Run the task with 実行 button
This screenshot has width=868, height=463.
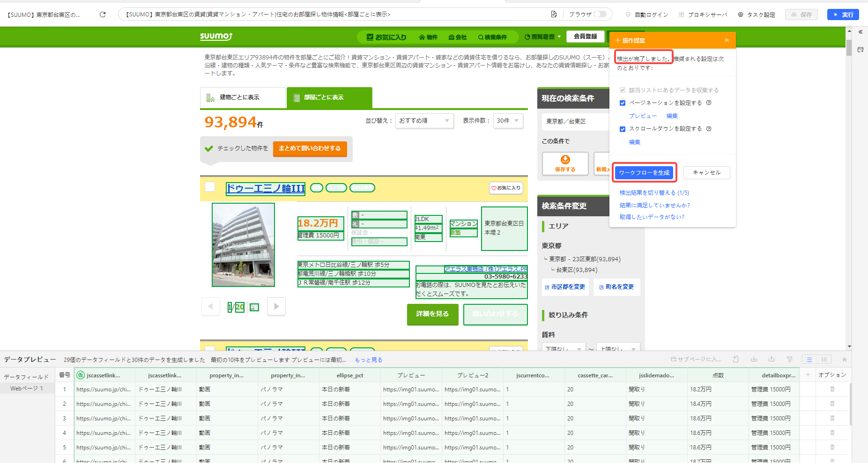843,15
